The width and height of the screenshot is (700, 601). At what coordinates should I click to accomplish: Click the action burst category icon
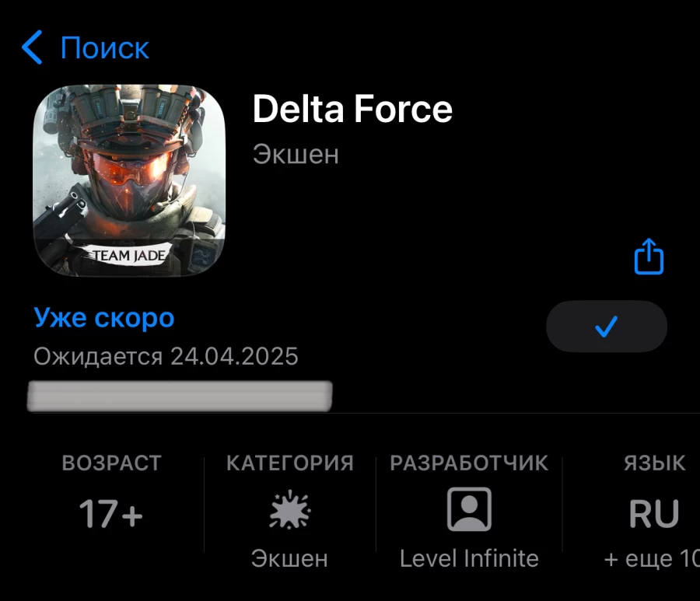289,510
